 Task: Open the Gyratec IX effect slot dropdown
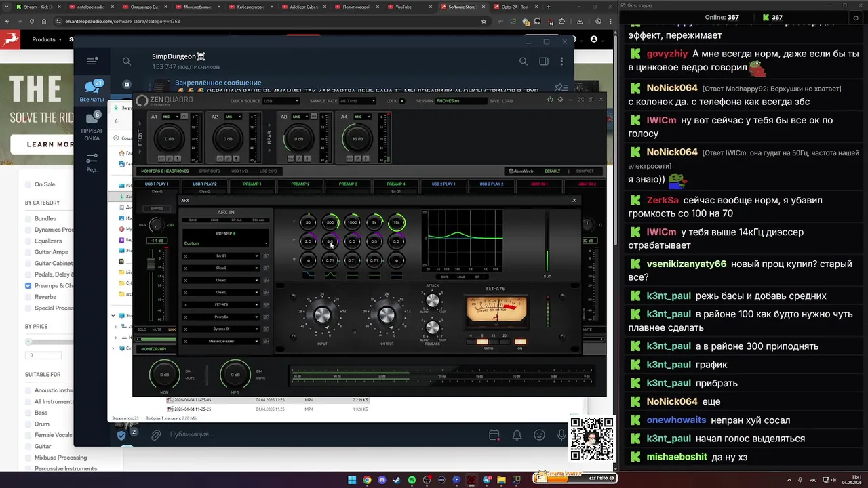coord(221,329)
